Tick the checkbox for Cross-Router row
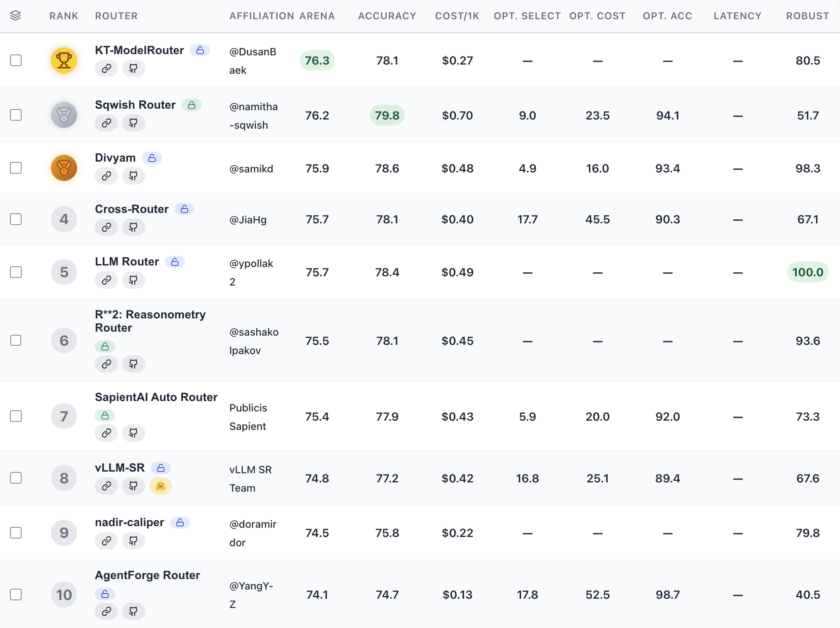 (16, 219)
